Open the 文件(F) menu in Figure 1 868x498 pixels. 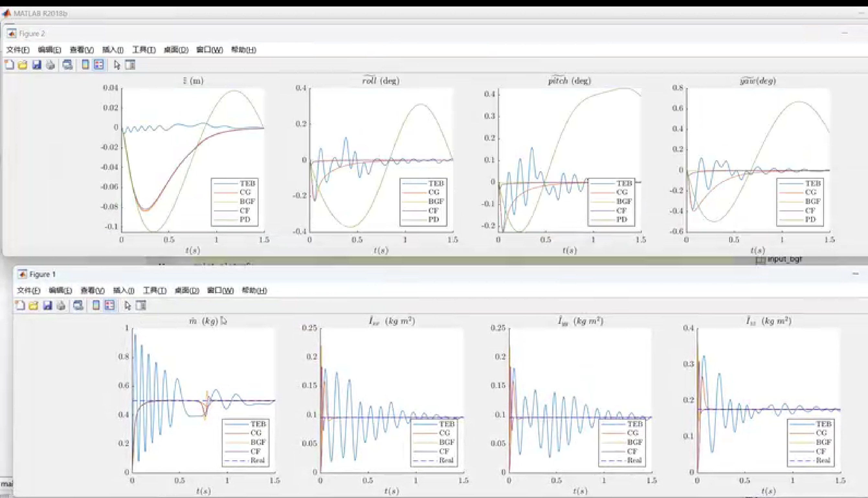coord(28,291)
